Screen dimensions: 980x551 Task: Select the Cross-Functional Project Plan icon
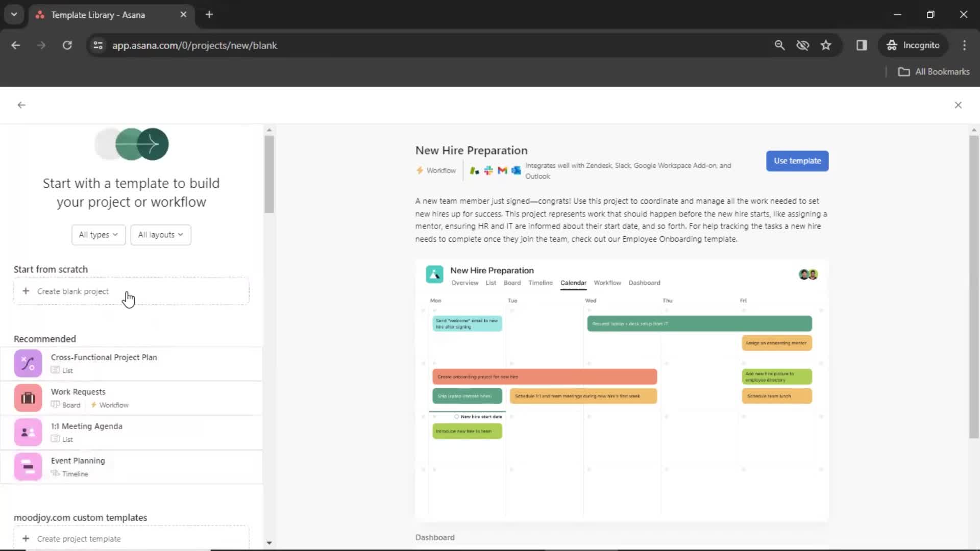tap(28, 363)
